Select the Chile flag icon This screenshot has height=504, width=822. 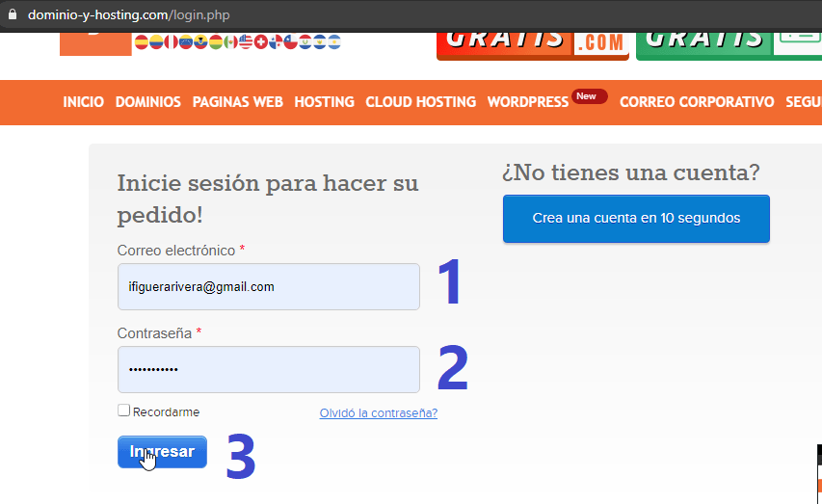pos(290,42)
